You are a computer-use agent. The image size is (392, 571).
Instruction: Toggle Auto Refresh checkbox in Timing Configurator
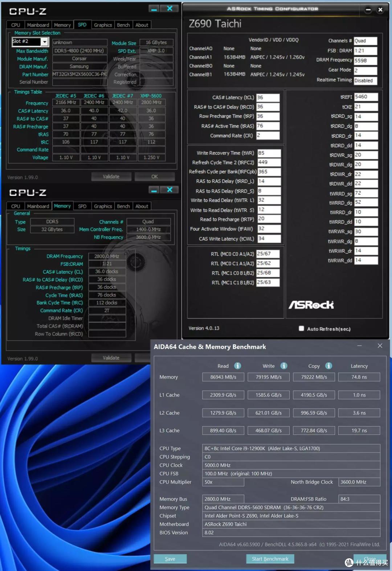click(301, 328)
